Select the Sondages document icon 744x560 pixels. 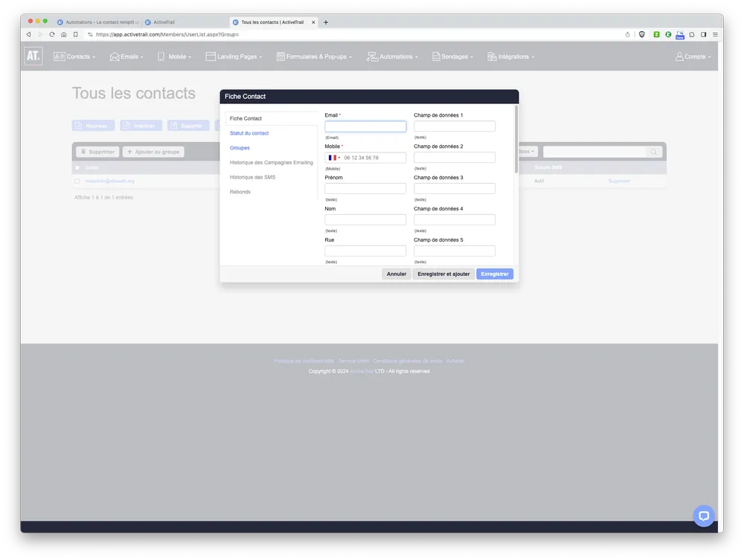435,56
